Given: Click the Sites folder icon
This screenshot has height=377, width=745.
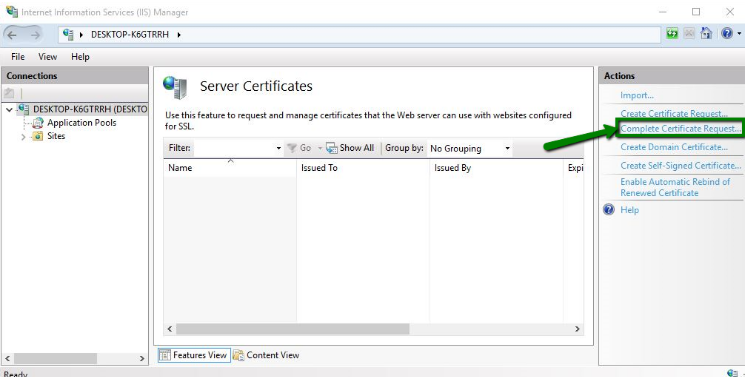Looking at the screenshot, I should [x=38, y=136].
